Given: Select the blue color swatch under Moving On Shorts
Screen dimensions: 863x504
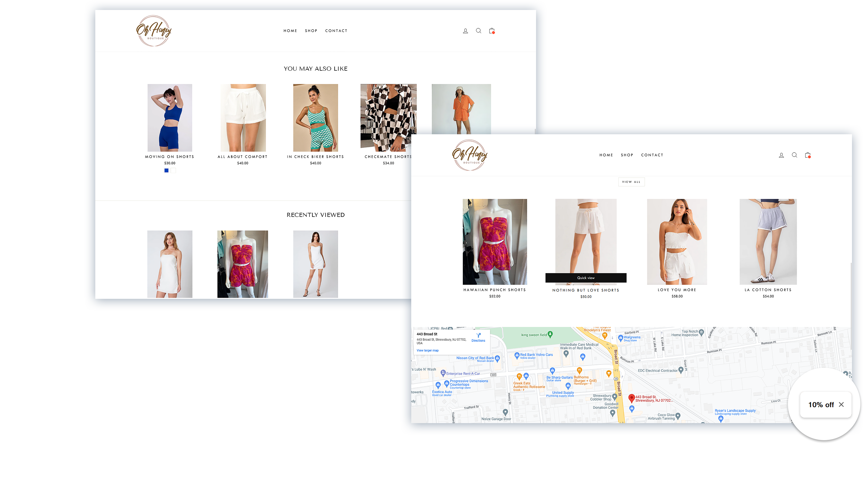Looking at the screenshot, I should click(x=166, y=170).
